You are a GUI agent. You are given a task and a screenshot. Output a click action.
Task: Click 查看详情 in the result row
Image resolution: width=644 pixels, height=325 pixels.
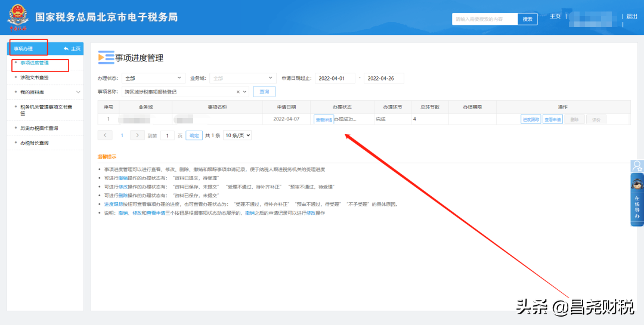click(323, 120)
